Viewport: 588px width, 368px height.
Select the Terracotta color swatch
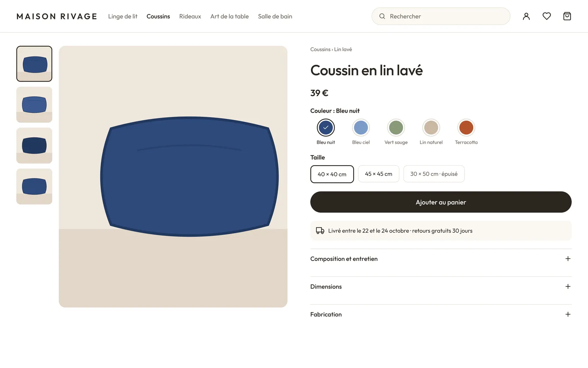coord(466,128)
